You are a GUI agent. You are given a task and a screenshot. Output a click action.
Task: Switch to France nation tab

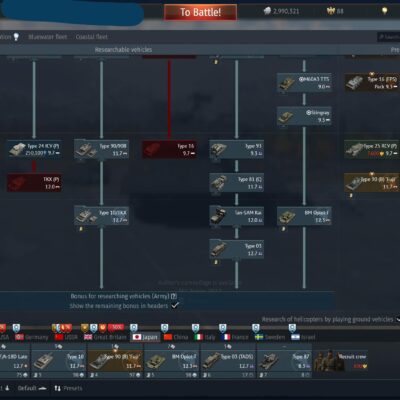pos(234,337)
